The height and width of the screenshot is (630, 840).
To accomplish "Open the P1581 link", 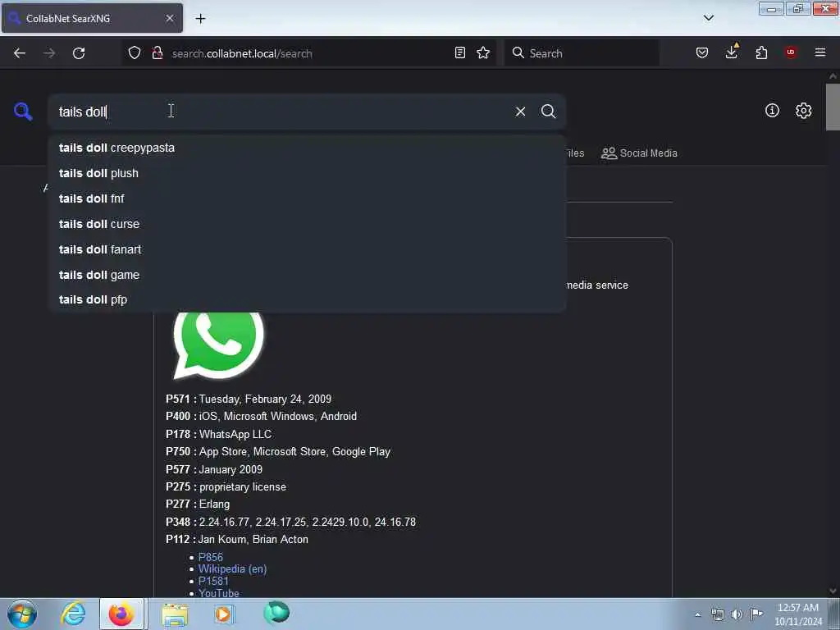I will point(213,582).
